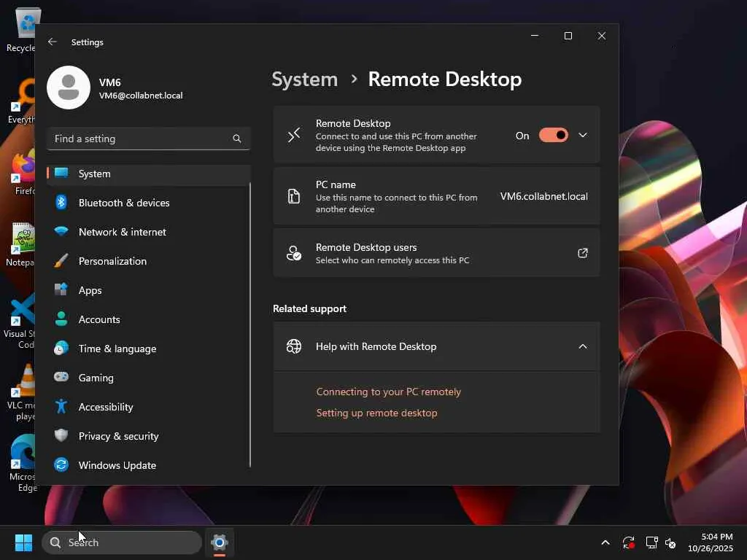This screenshot has height=560, width=747.
Task: Click the sidebar vertical scrollbar
Action: coord(249,324)
